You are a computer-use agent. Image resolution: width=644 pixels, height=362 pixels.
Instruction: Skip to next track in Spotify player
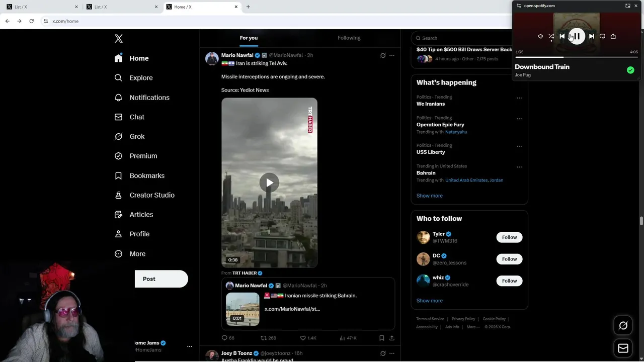(x=592, y=36)
